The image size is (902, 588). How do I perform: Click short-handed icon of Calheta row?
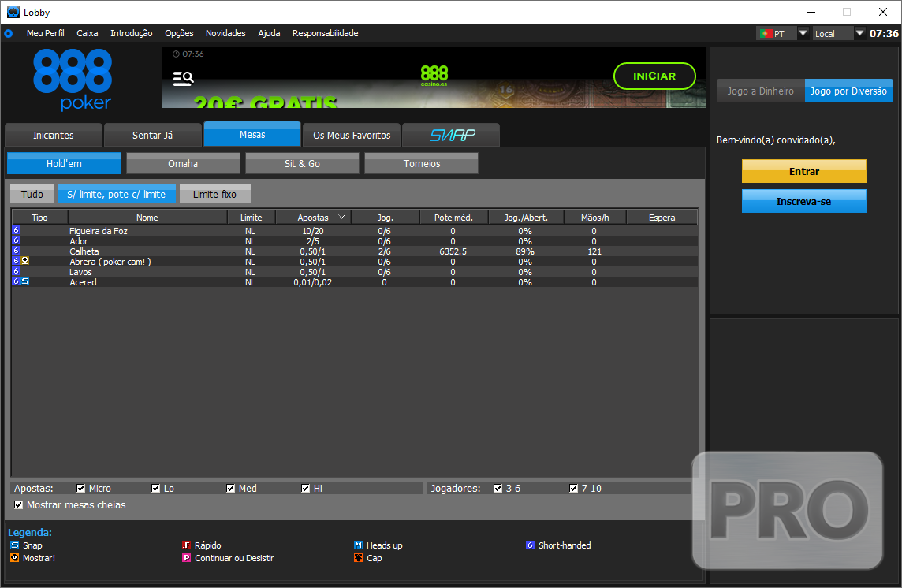16,251
